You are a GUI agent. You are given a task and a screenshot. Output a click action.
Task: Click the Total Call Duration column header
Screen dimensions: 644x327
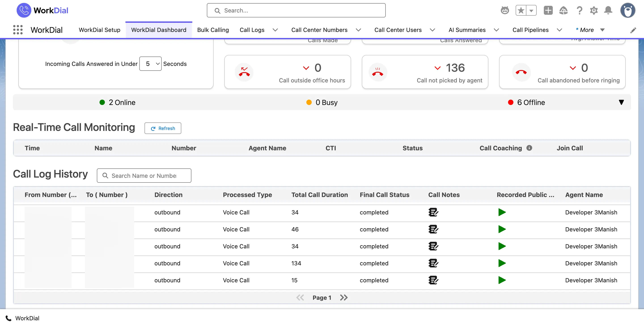[x=320, y=195]
